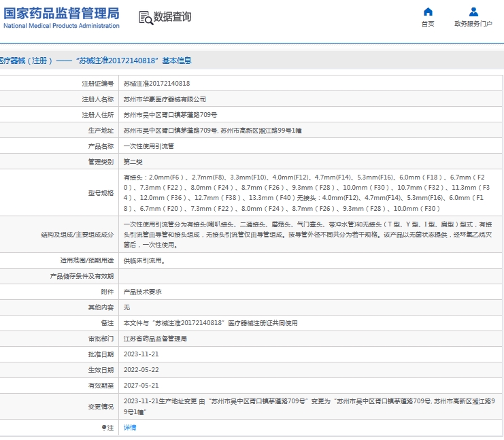Click the 注册人住所 row label
Viewport: 504px width, 440px height.
[x=98, y=115]
